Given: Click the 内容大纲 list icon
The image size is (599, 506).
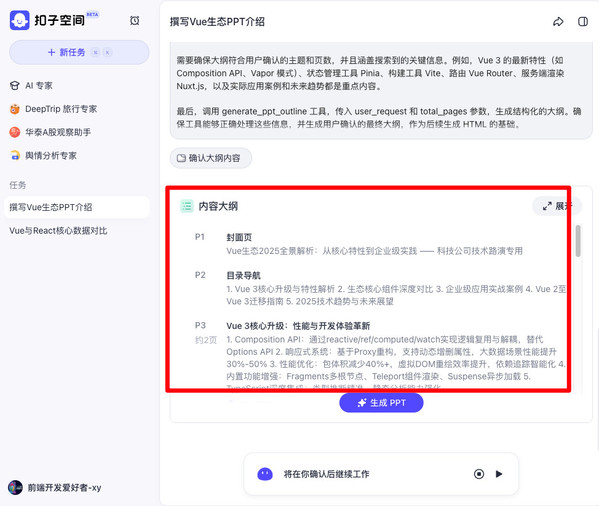Looking at the screenshot, I should tap(187, 206).
